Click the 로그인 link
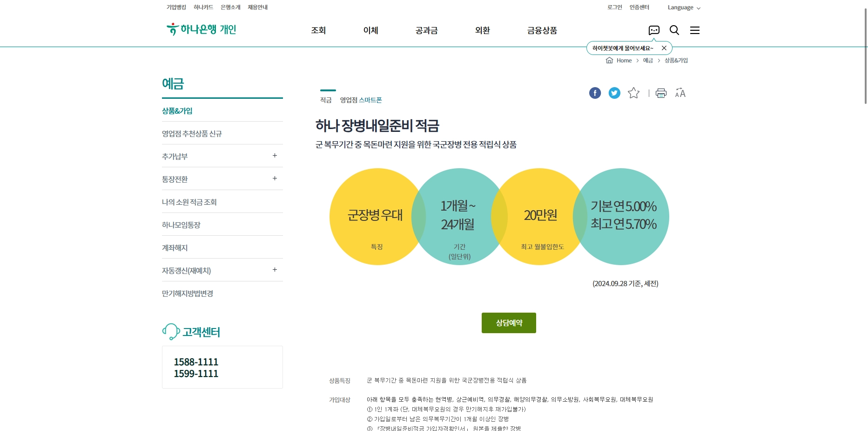Screen dimensions: 868x431 (x=614, y=7)
